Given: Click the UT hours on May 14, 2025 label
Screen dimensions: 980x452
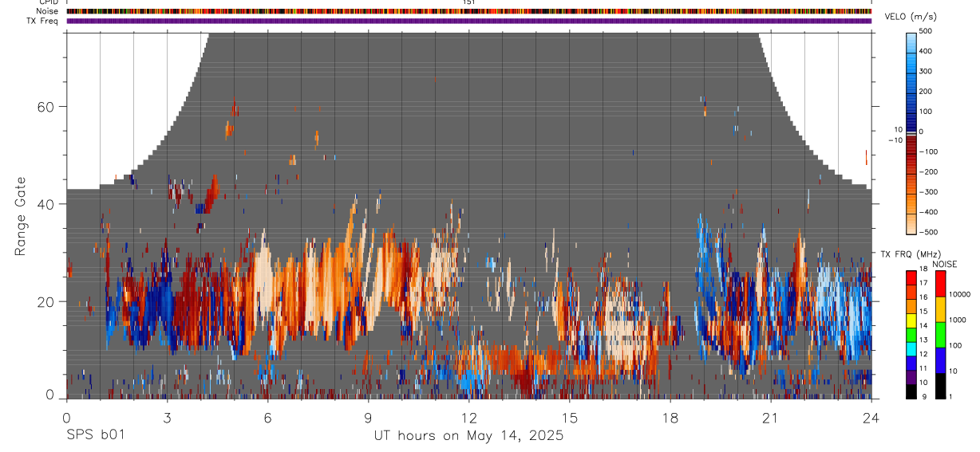Looking at the screenshot, I should (x=469, y=436).
